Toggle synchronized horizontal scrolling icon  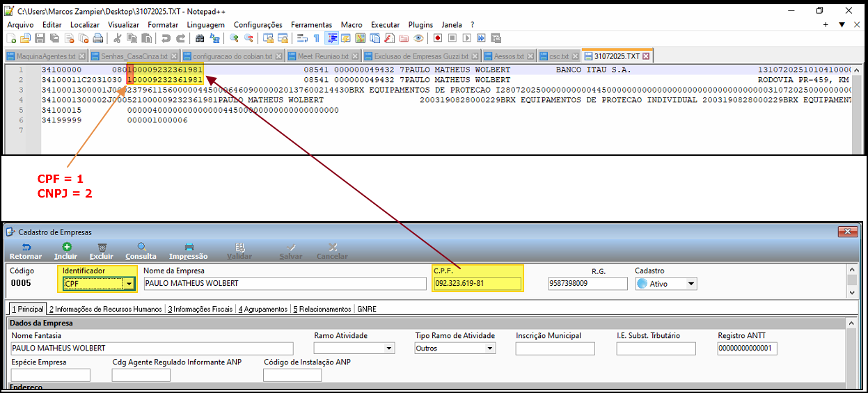click(283, 38)
